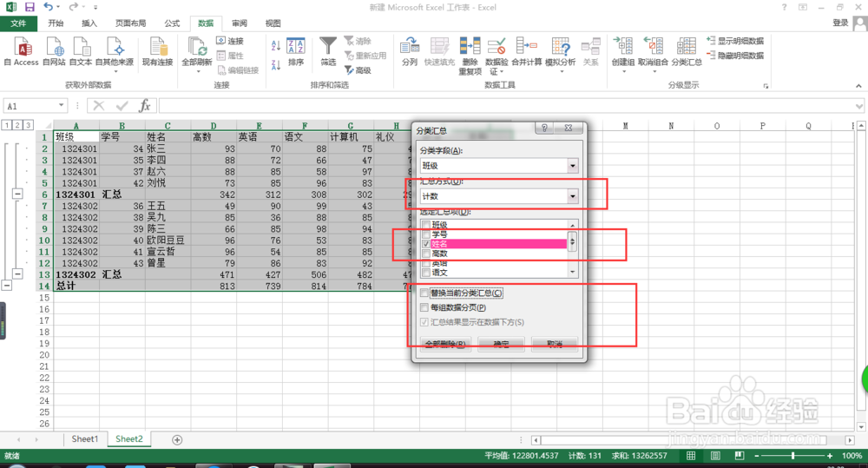The image size is (868, 468).
Task: Toggle 汇总结果显示在数据下方 checkbox
Action: coord(424,322)
